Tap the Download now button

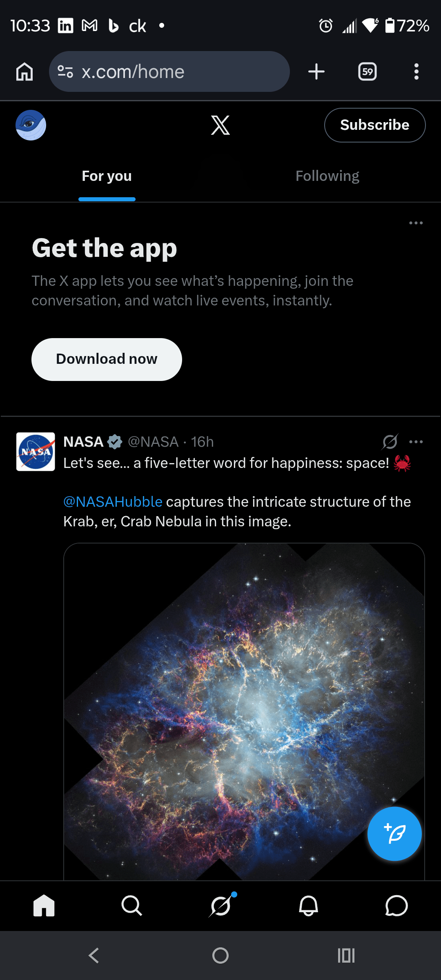coord(107,359)
